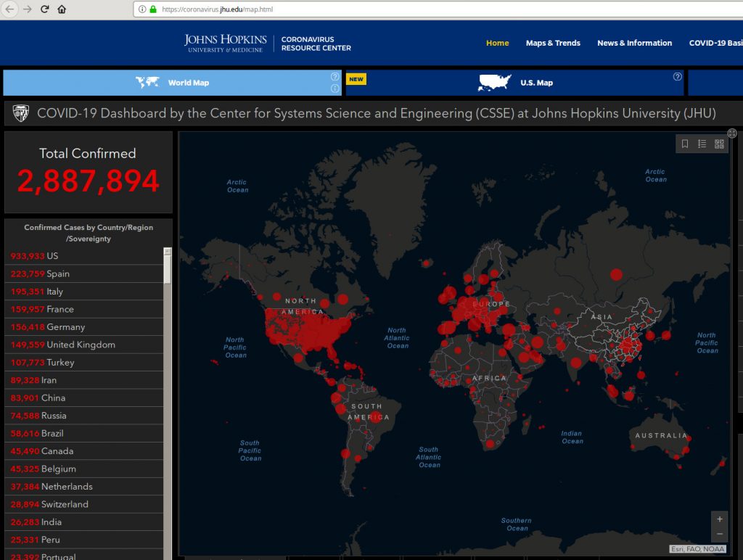Image resolution: width=743 pixels, height=560 pixels.
Task: Switch to U.S. Map tab
Action: point(514,83)
